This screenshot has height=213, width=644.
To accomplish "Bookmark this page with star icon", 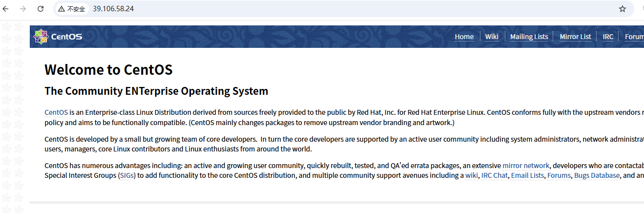I will point(623,9).
